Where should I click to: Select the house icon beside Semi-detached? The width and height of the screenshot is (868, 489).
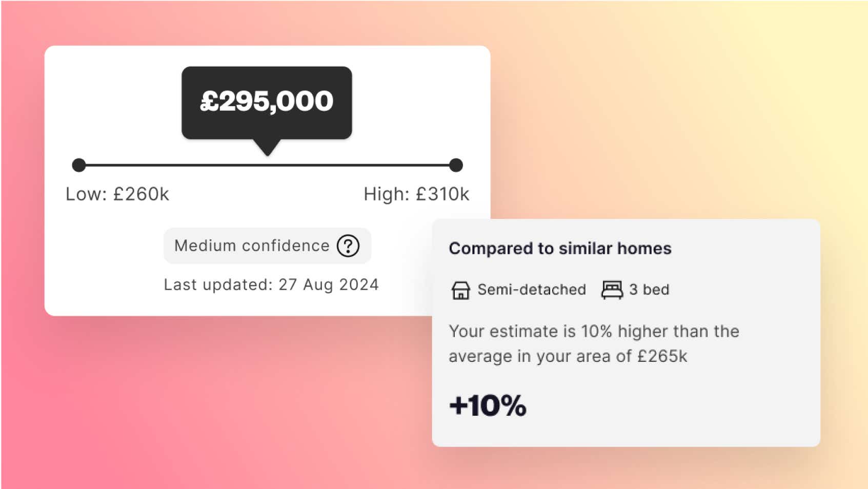point(461,290)
